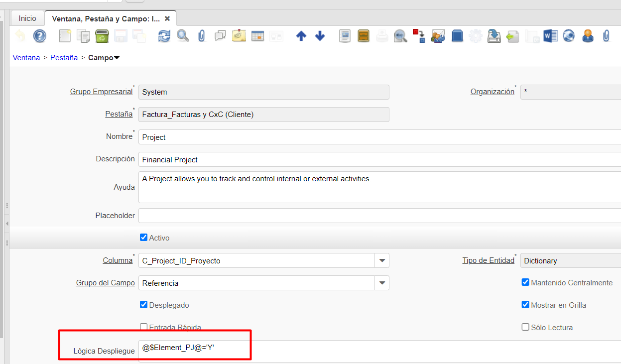The width and height of the screenshot is (621, 364).
Task: Delete record using the green trash bin icon
Action: 102,36
